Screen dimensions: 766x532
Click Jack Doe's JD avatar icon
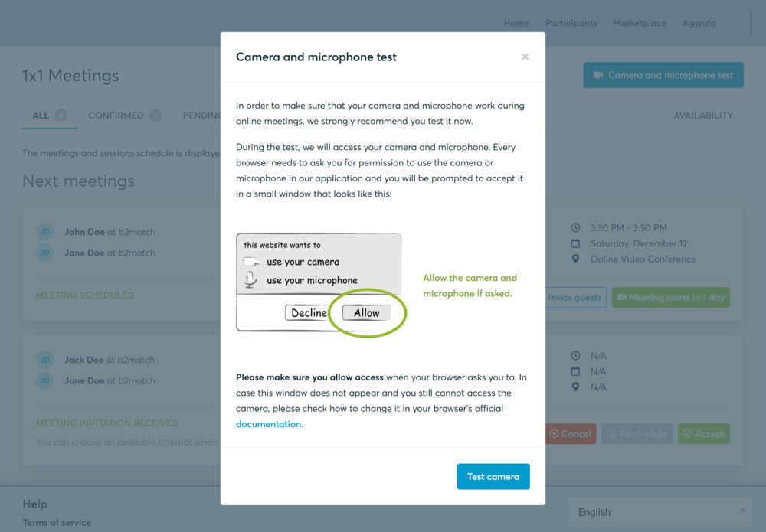[45, 360]
